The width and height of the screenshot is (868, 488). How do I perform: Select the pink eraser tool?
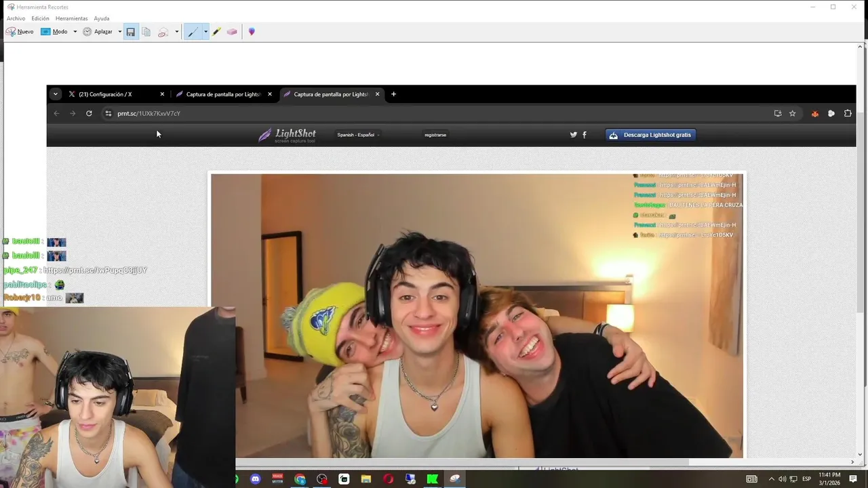pyautogui.click(x=232, y=32)
